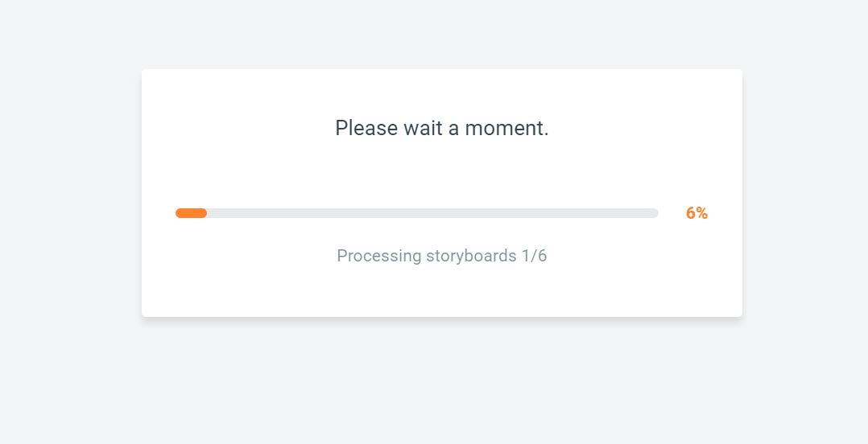Click the orange filled progress segment
The image size is (868, 444).
[x=191, y=213]
